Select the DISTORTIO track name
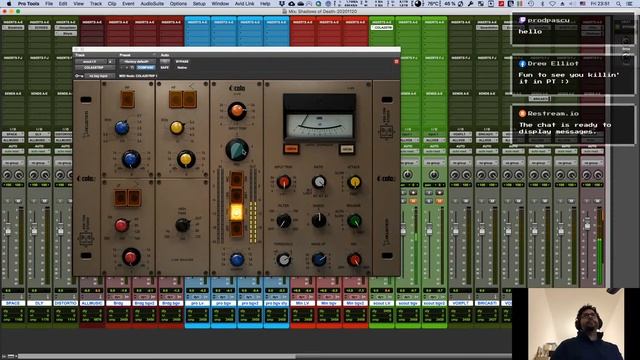640x360 pixels. (65, 303)
